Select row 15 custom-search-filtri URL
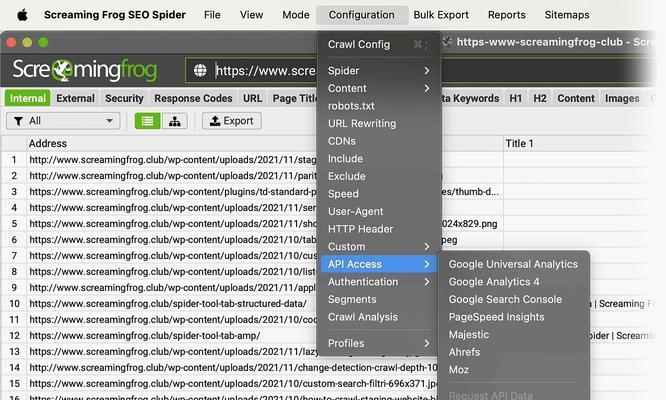Image resolution: width=666 pixels, height=400 pixels. pyautogui.click(x=232, y=383)
